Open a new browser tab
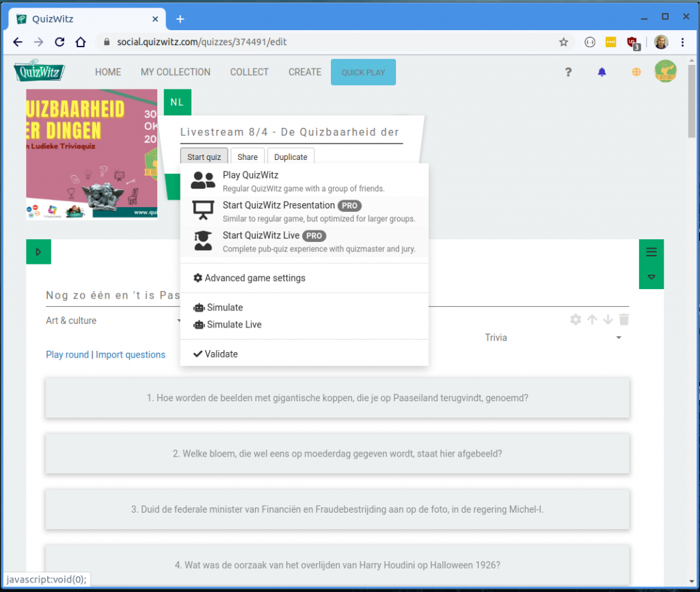700x592 pixels. pyautogui.click(x=180, y=18)
